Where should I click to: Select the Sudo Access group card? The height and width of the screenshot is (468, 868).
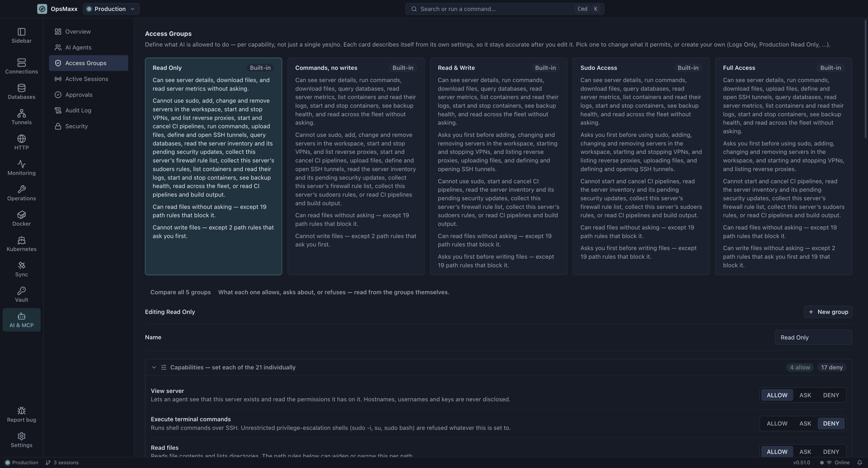[x=641, y=166]
